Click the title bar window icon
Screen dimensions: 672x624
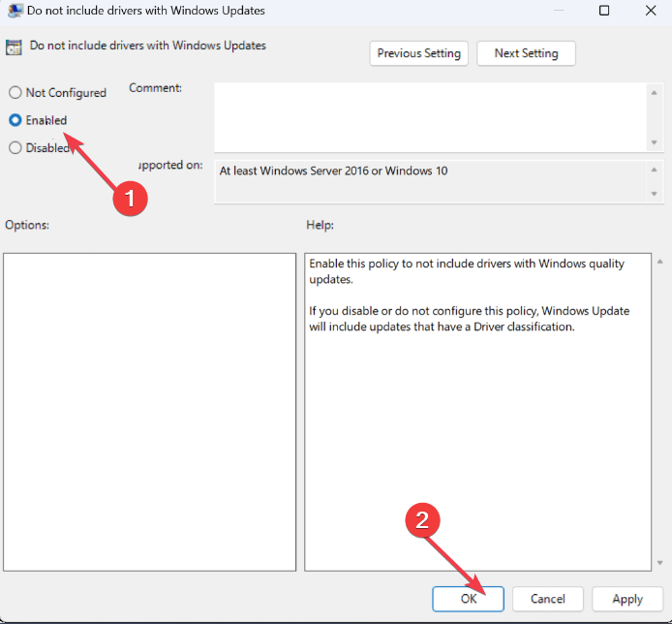click(x=15, y=11)
